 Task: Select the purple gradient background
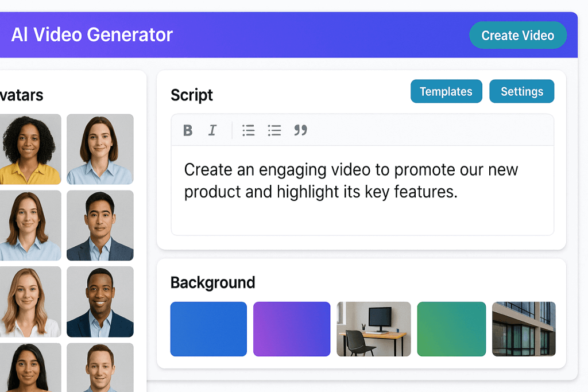(x=292, y=328)
